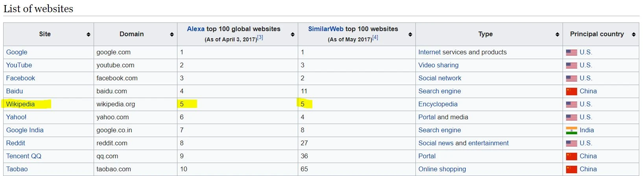Image resolution: width=644 pixels, height=176 pixels.
Task: Follow the Social news type link
Action: (x=436, y=143)
